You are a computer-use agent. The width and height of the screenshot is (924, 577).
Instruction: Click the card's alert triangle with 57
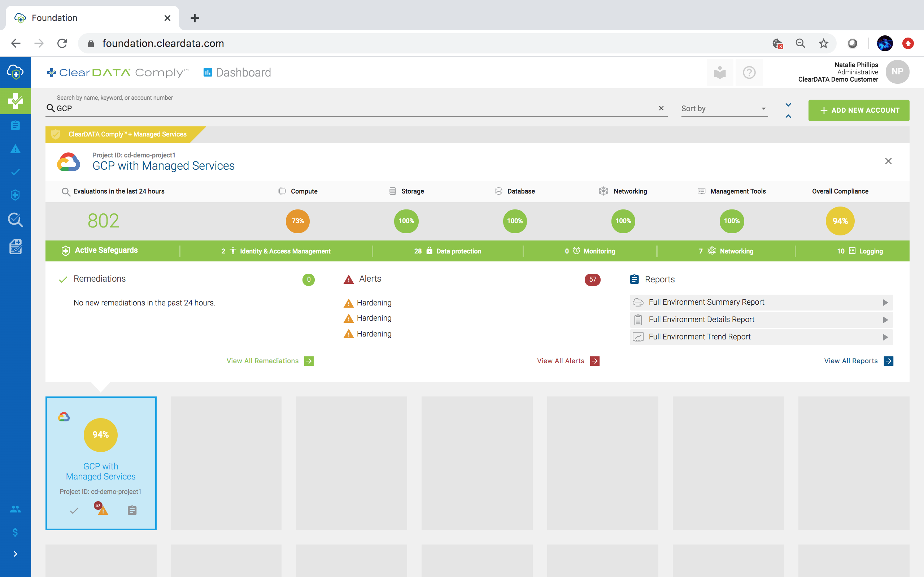[101, 509]
